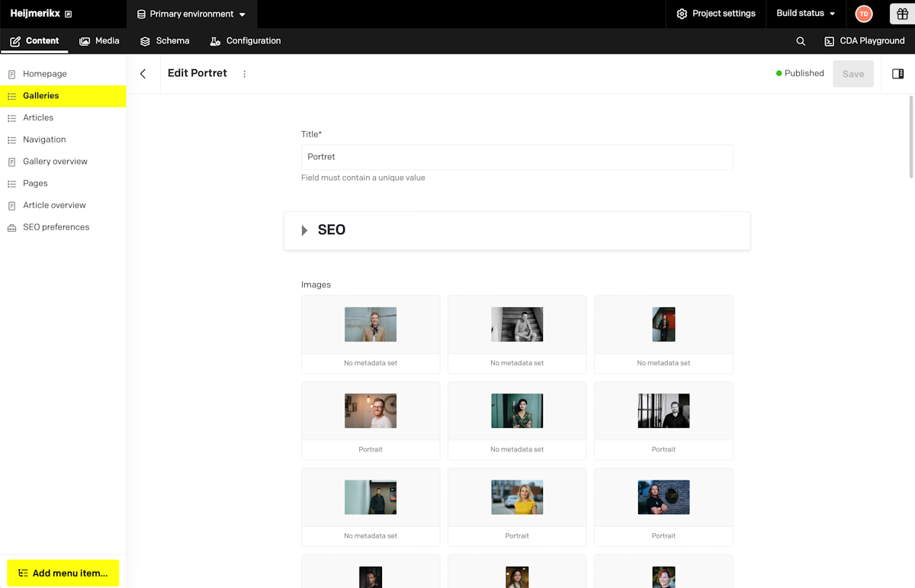The image size is (915, 588).
Task: Open the external link icon next to Heijmerikx
Action: [69, 14]
